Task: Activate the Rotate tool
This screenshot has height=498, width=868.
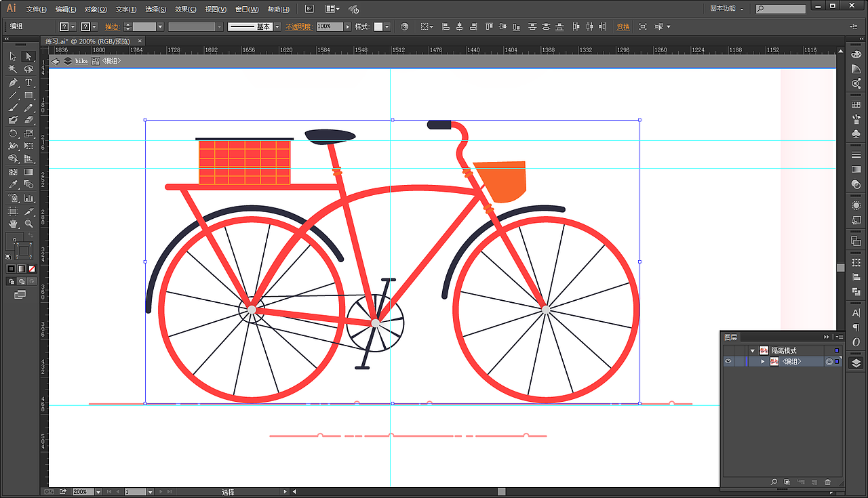Action: (13, 133)
